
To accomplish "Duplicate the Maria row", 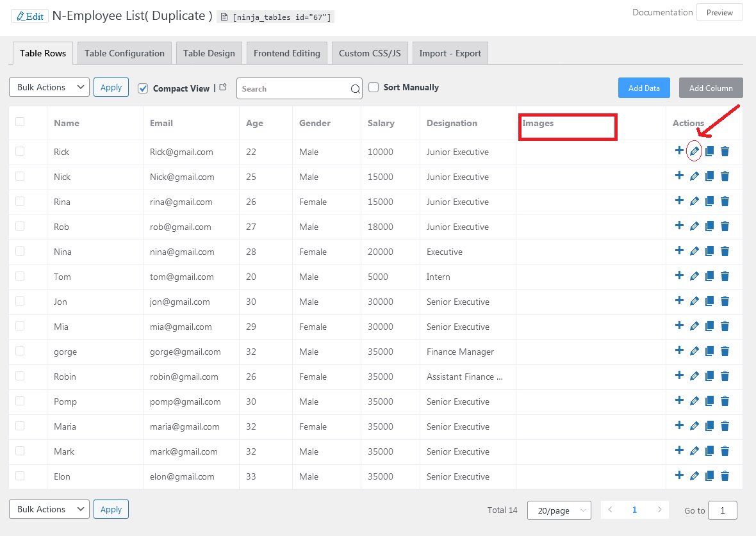I will pos(709,426).
